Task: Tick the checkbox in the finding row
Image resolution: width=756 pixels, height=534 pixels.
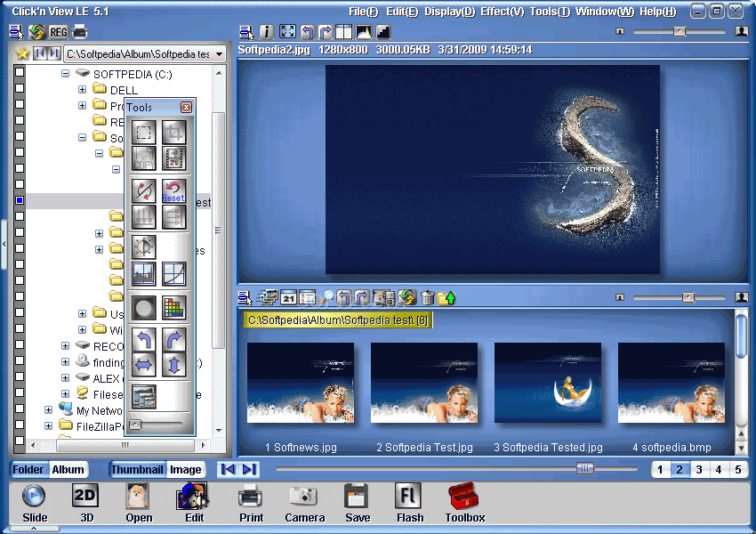Action: (20, 360)
